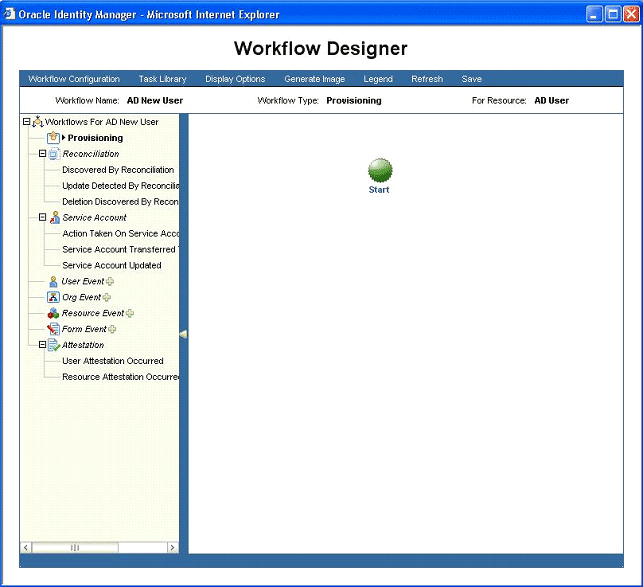Click the Internet Explorer page icon in title bar
Image resolution: width=643 pixels, height=587 pixels.
9,14
